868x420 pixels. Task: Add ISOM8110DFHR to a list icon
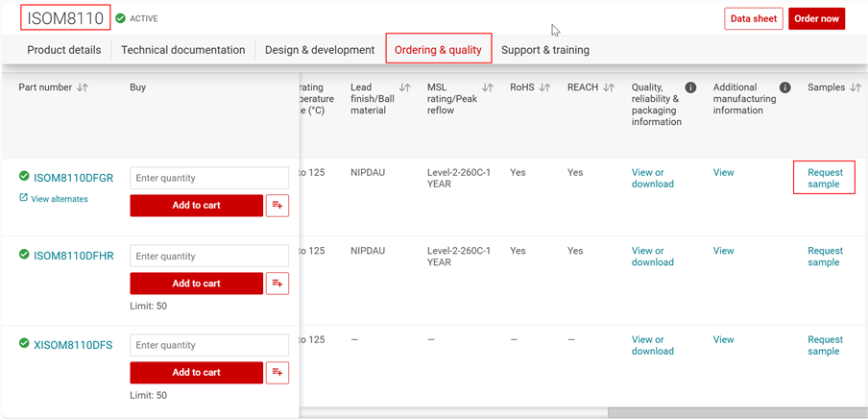tap(277, 284)
